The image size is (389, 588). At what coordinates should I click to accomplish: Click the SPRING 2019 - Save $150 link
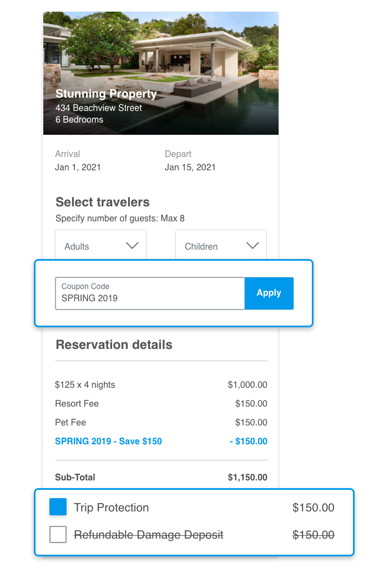click(108, 441)
